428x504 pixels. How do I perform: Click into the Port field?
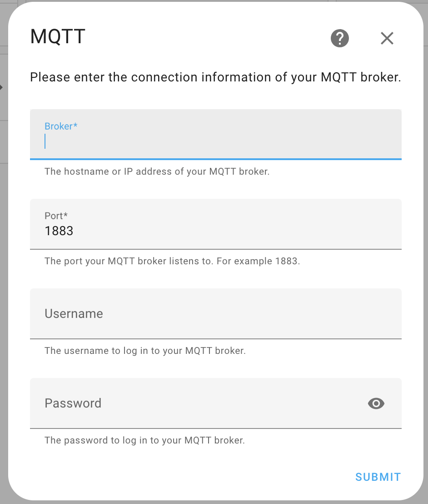[216, 224]
